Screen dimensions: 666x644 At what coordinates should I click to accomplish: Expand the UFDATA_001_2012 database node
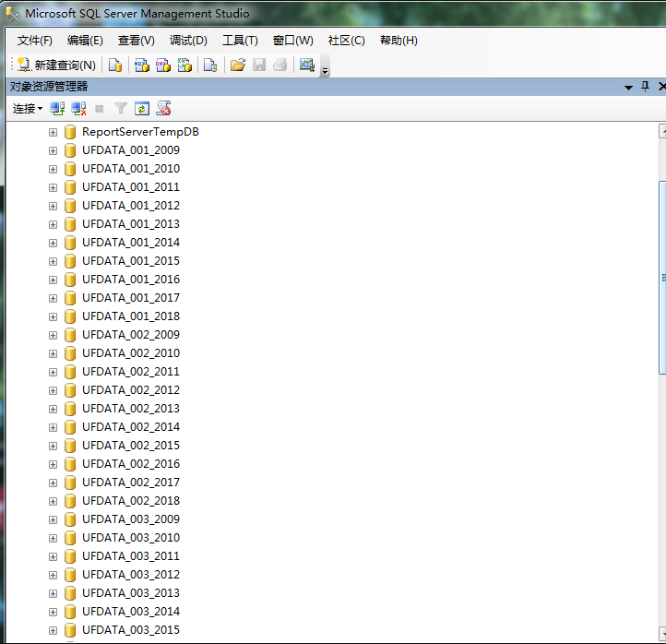click(53, 206)
